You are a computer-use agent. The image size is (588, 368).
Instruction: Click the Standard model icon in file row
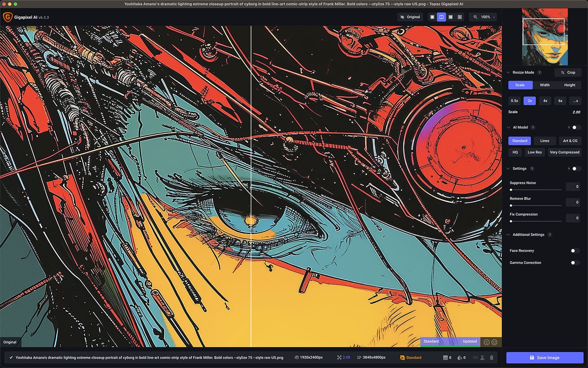click(402, 358)
